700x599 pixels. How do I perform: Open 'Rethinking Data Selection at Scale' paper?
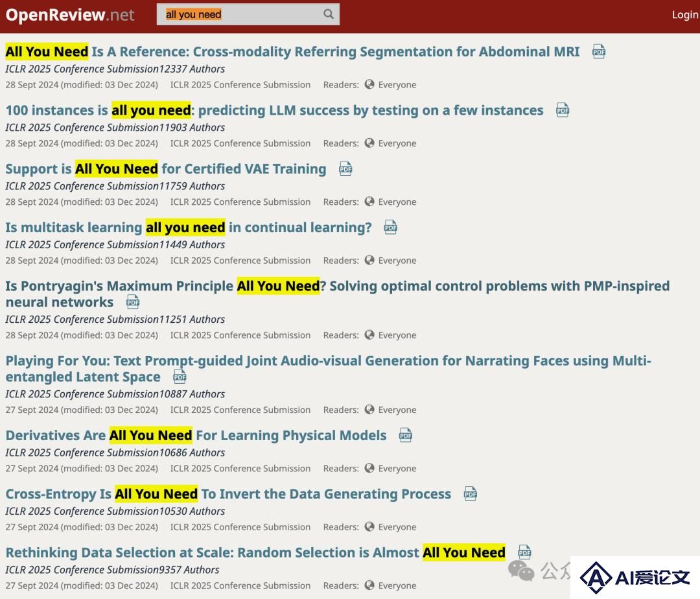pyautogui.click(x=255, y=552)
